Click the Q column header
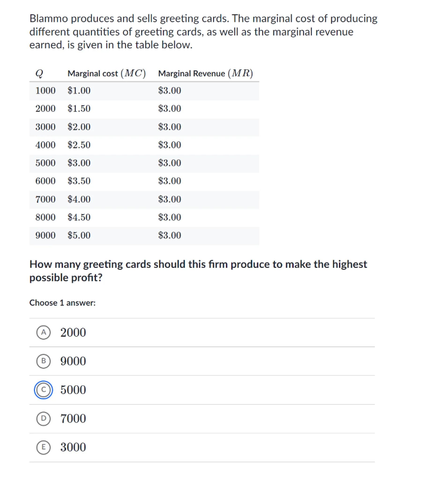This screenshot has width=443, height=504. 39,73
